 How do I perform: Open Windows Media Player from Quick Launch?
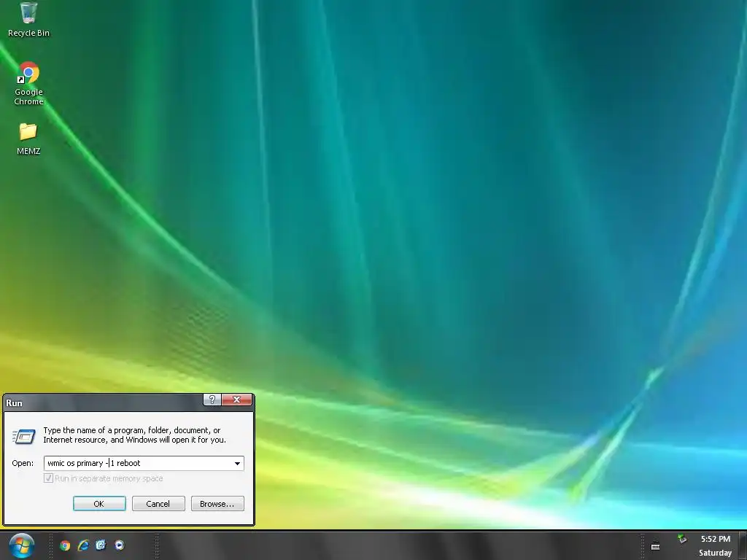coord(119,545)
